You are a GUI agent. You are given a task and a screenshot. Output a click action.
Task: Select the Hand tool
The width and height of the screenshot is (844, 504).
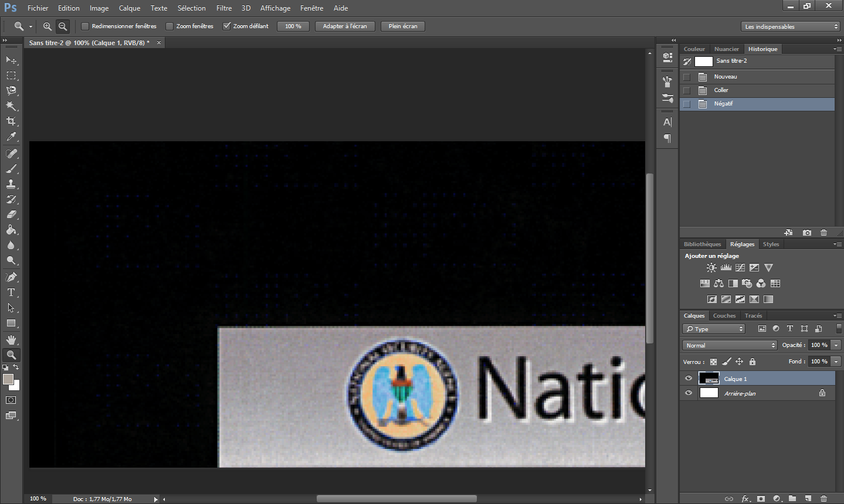[11, 340]
